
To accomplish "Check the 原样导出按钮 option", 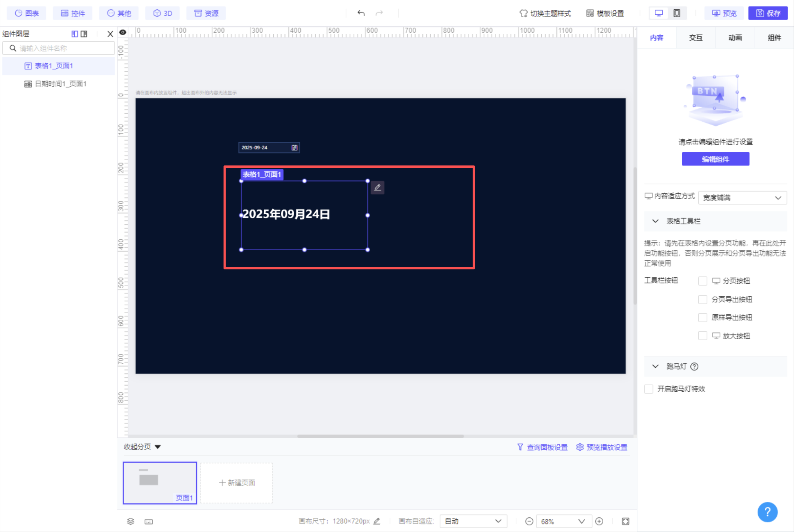I will [702, 317].
